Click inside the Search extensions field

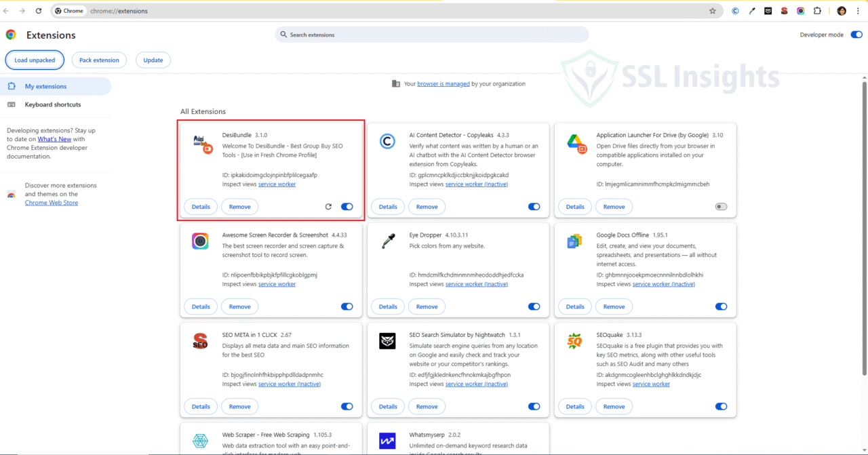431,35
